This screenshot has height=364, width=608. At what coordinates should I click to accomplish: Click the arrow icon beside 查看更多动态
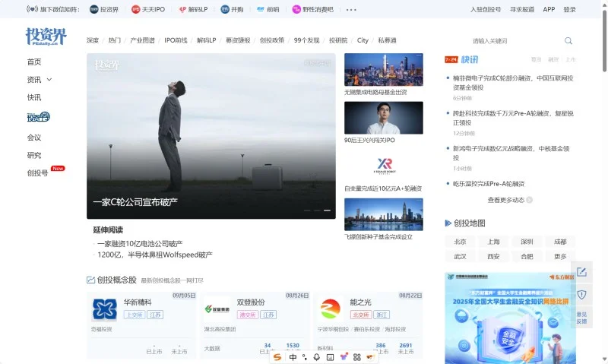(x=529, y=200)
